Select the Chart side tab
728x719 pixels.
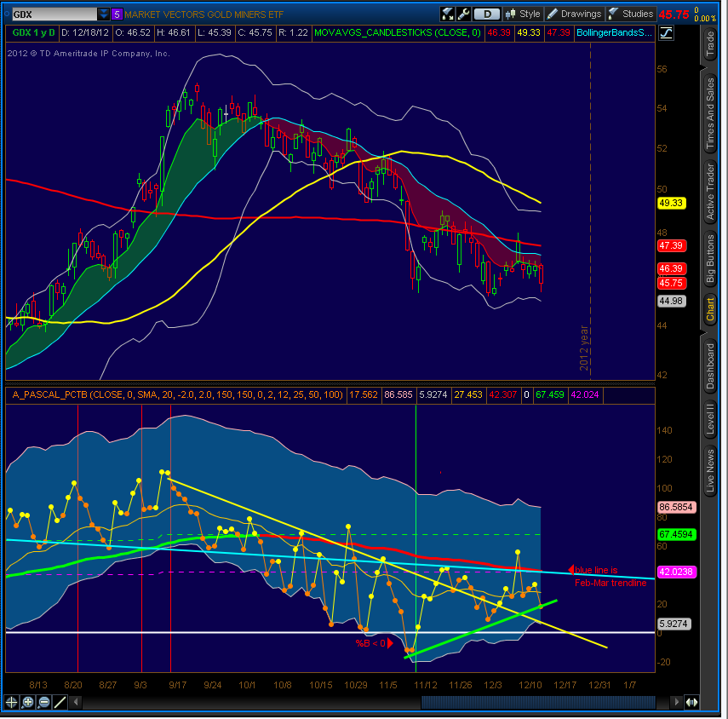pyautogui.click(x=710, y=310)
